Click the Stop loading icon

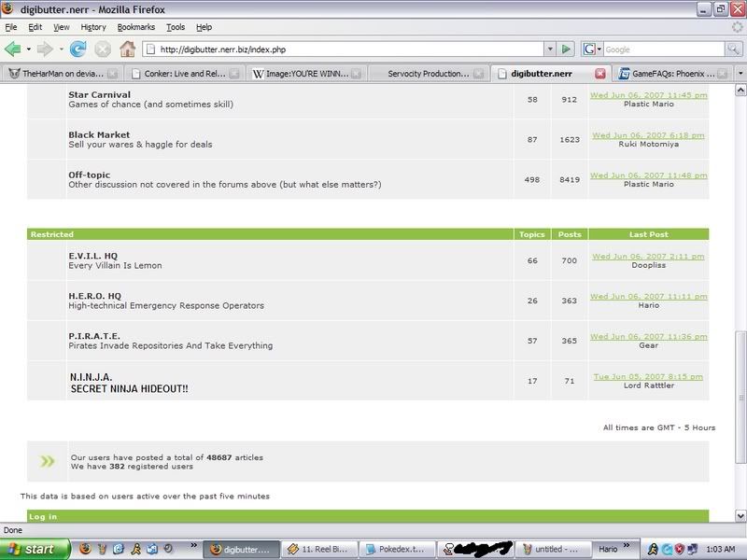point(102,49)
